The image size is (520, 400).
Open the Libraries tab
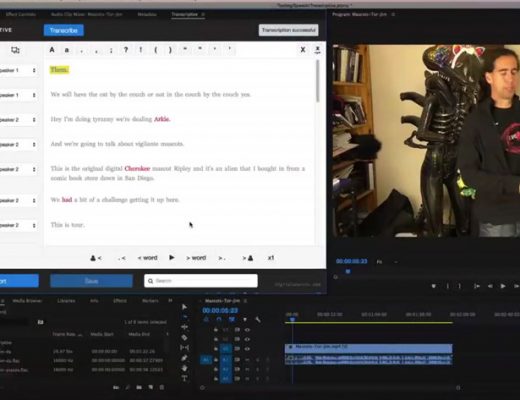click(x=66, y=301)
